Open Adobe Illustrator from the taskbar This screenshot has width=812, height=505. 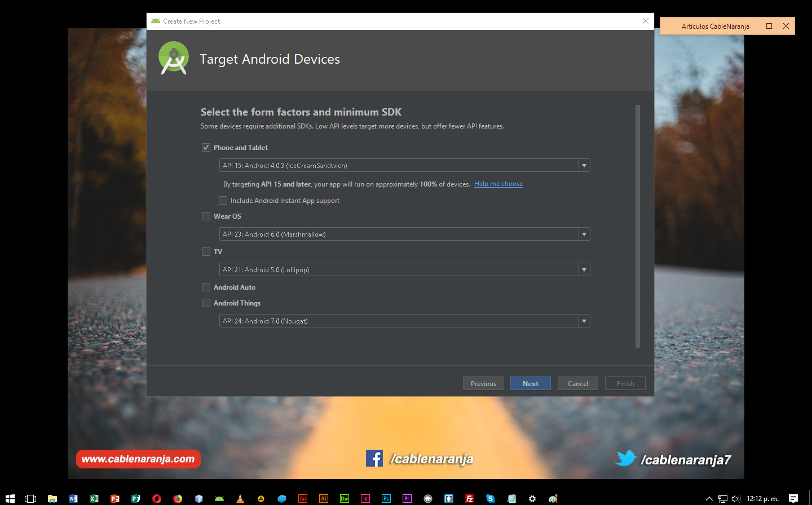click(x=323, y=498)
